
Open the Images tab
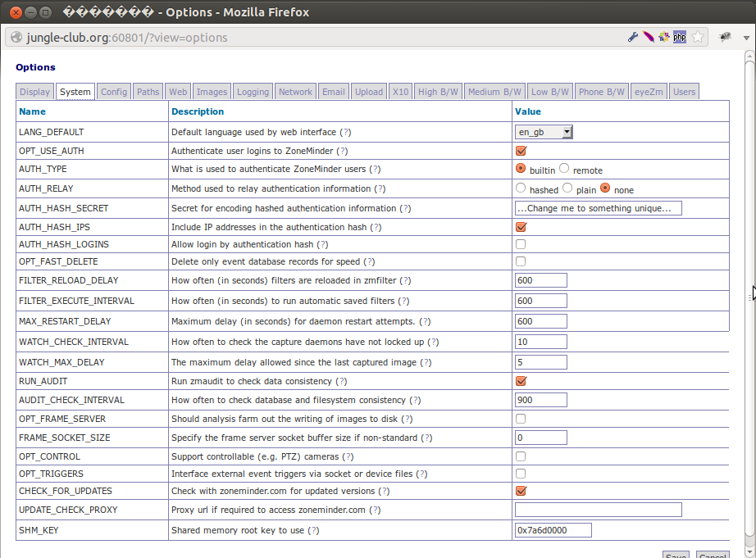point(212,92)
